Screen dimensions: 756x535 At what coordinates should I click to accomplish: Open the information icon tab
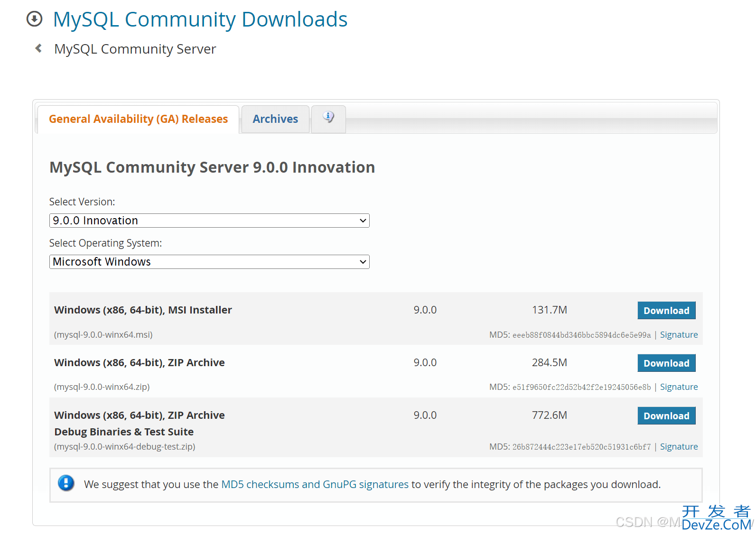[328, 119]
